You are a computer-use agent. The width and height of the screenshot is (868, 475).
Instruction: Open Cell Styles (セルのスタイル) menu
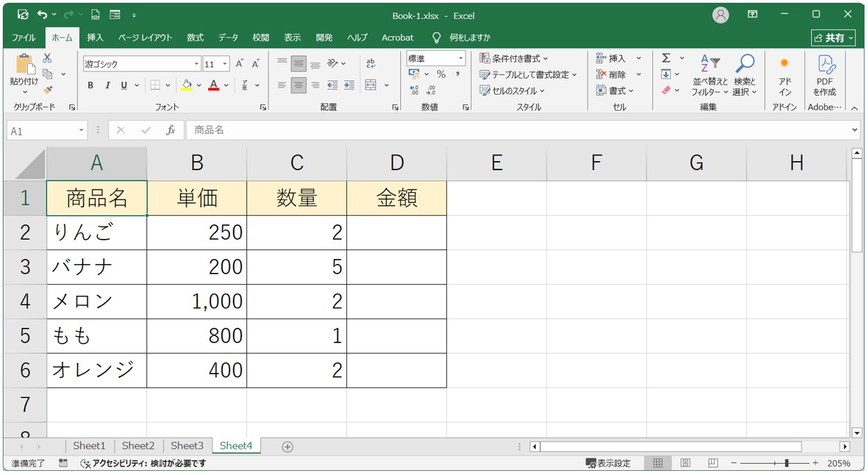(x=512, y=90)
